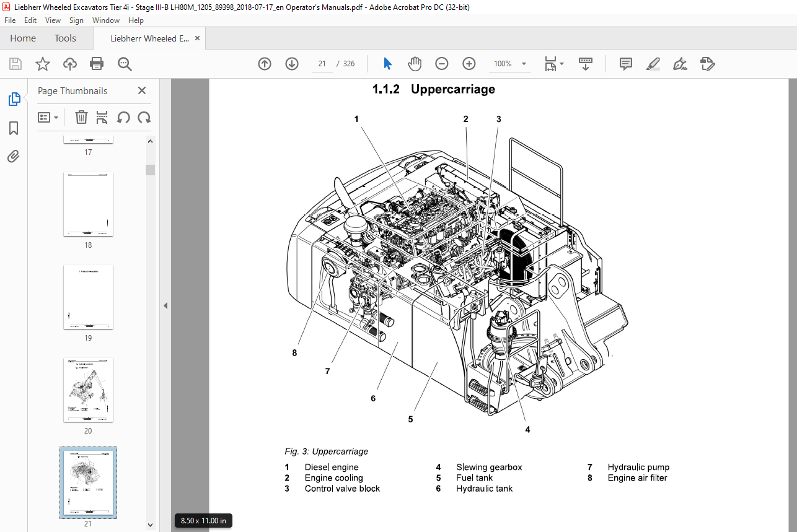
Task: Click the caption 'Fig. 3: Uppercarriage'
Action: pos(327,451)
